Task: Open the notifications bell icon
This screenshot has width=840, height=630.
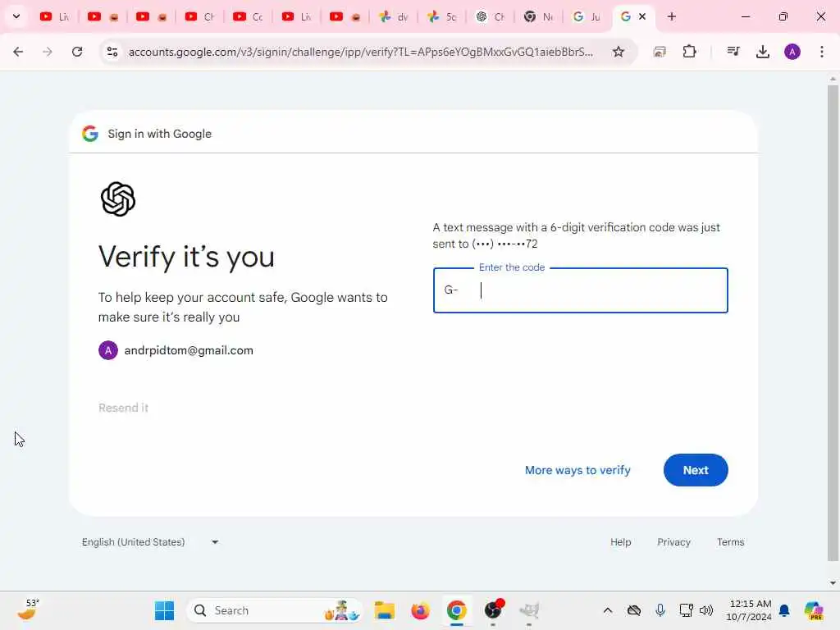Action: tap(784, 610)
